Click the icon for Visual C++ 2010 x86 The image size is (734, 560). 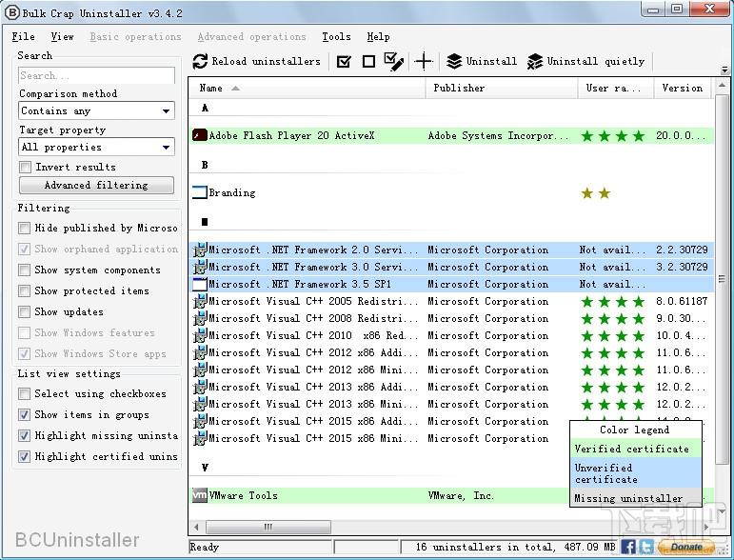point(200,335)
